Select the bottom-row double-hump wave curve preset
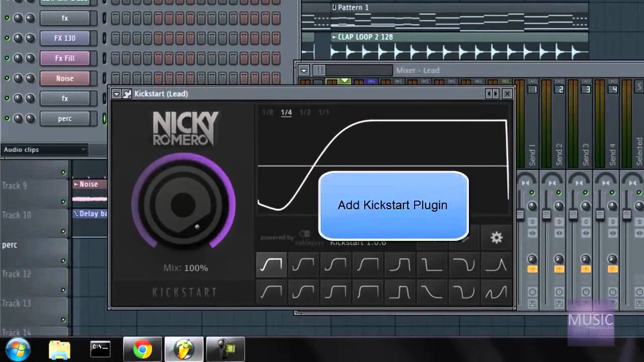Screen dimensions: 644x362 (496, 292)
